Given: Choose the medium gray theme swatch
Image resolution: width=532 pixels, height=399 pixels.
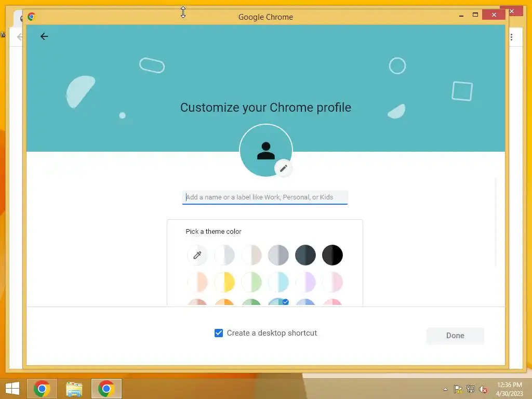Looking at the screenshot, I should point(278,255).
